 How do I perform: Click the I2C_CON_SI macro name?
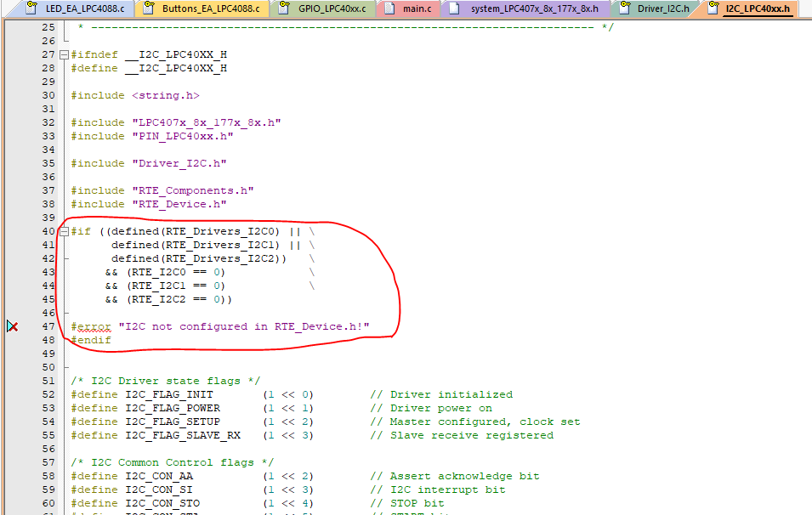coord(159,490)
